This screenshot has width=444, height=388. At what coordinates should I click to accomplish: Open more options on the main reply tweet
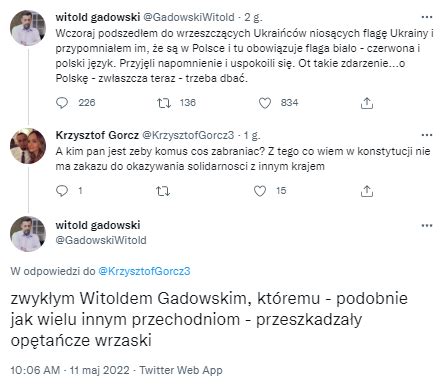point(427,226)
